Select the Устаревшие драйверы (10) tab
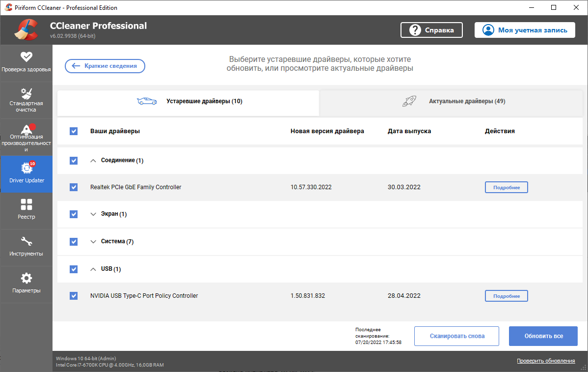The image size is (588, 372). [x=188, y=102]
